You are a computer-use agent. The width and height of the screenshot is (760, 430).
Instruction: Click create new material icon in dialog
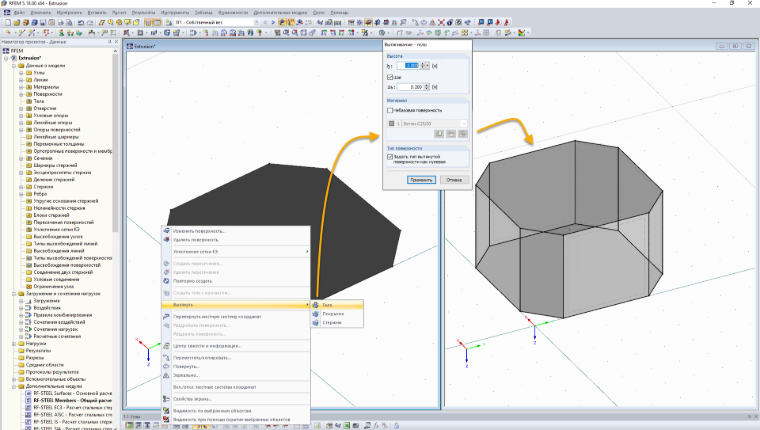click(x=451, y=134)
